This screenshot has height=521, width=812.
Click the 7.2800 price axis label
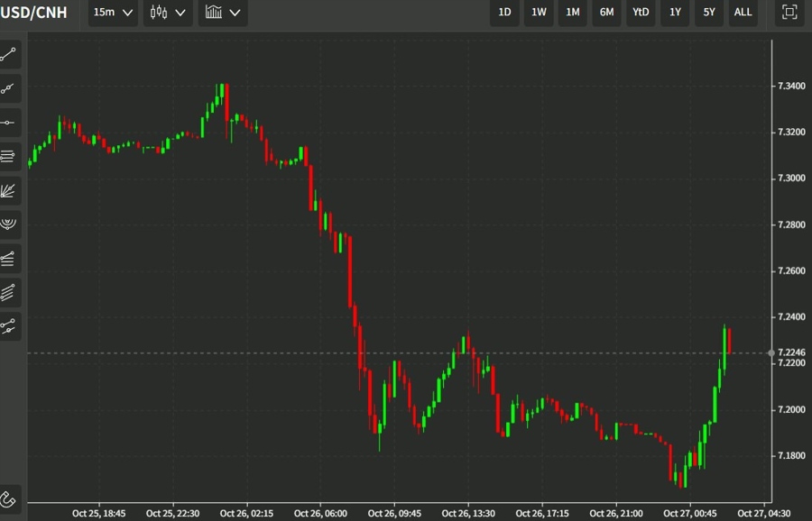[792, 224]
